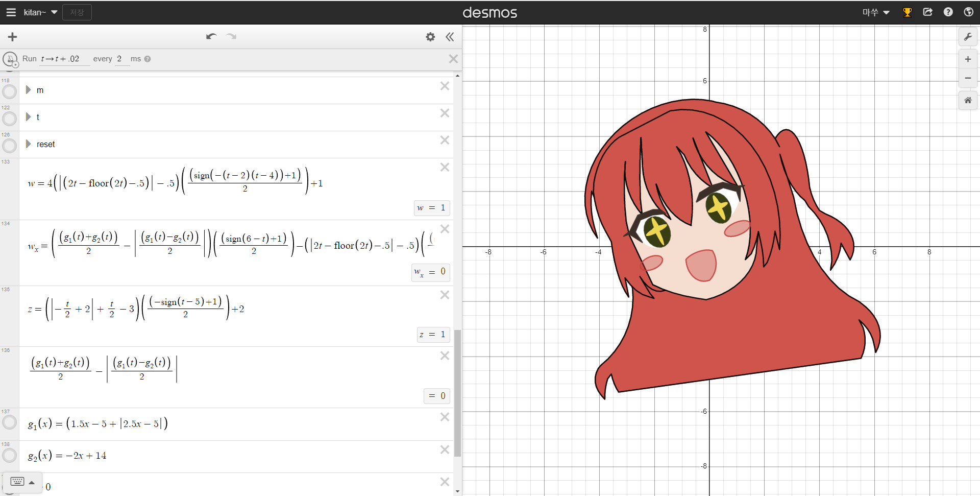Image resolution: width=980 pixels, height=496 pixels.
Task: Open the 마쑤 user dropdown
Action: (876, 12)
